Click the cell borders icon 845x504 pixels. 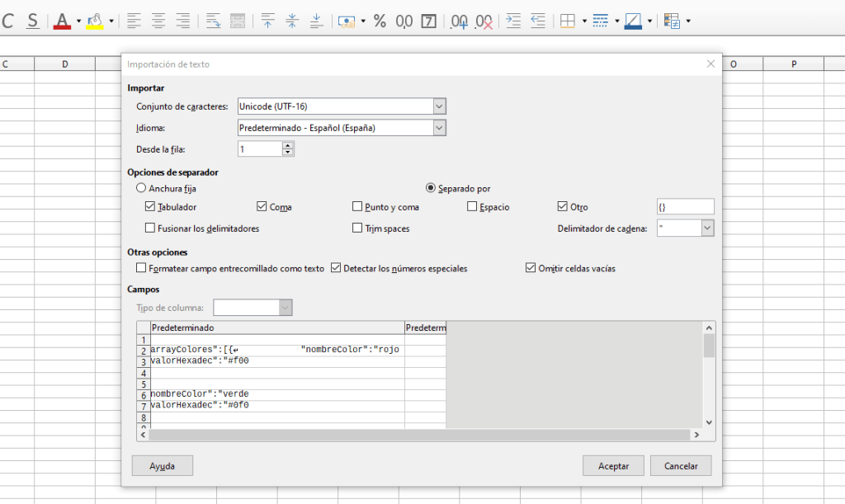pyautogui.click(x=567, y=21)
